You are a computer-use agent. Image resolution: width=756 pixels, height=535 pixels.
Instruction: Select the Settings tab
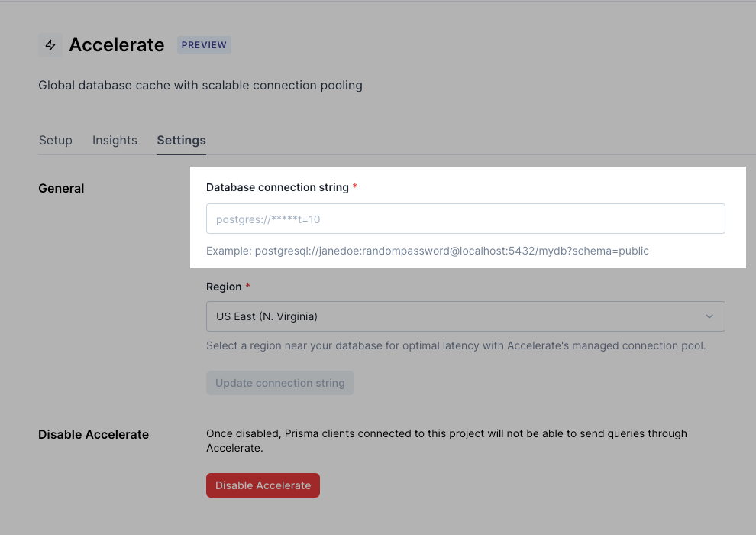[181, 140]
